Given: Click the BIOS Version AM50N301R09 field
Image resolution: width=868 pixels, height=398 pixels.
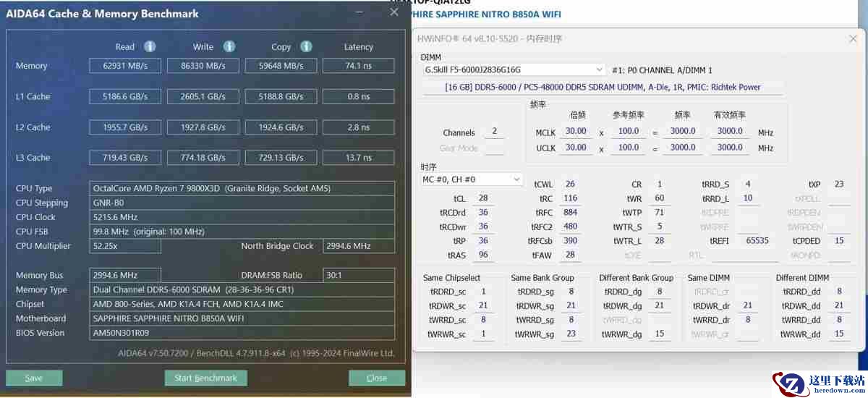Looking at the screenshot, I should [x=243, y=333].
